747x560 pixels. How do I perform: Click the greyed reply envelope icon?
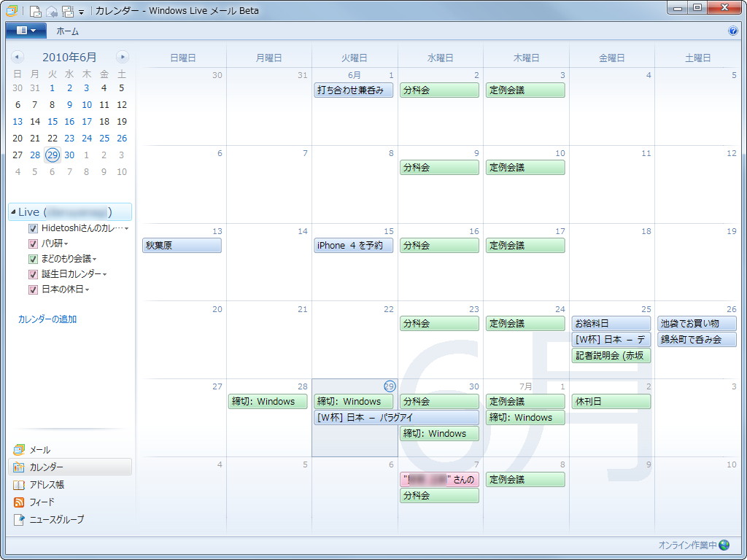(x=52, y=11)
